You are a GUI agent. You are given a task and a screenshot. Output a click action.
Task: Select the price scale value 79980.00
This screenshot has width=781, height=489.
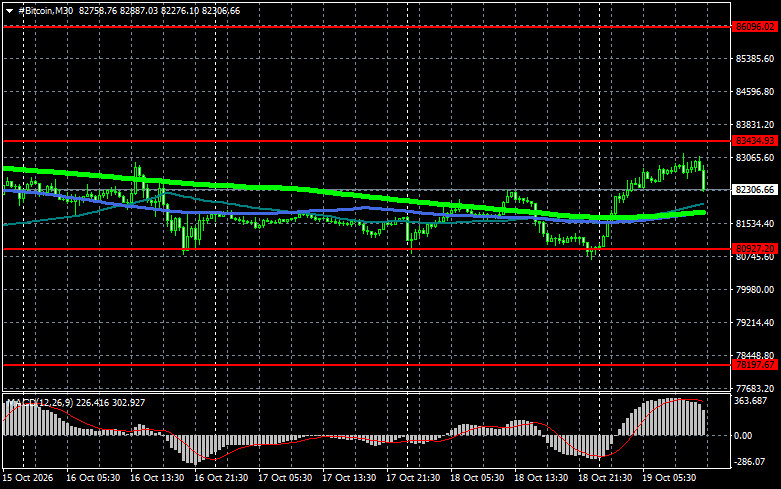[x=755, y=289]
